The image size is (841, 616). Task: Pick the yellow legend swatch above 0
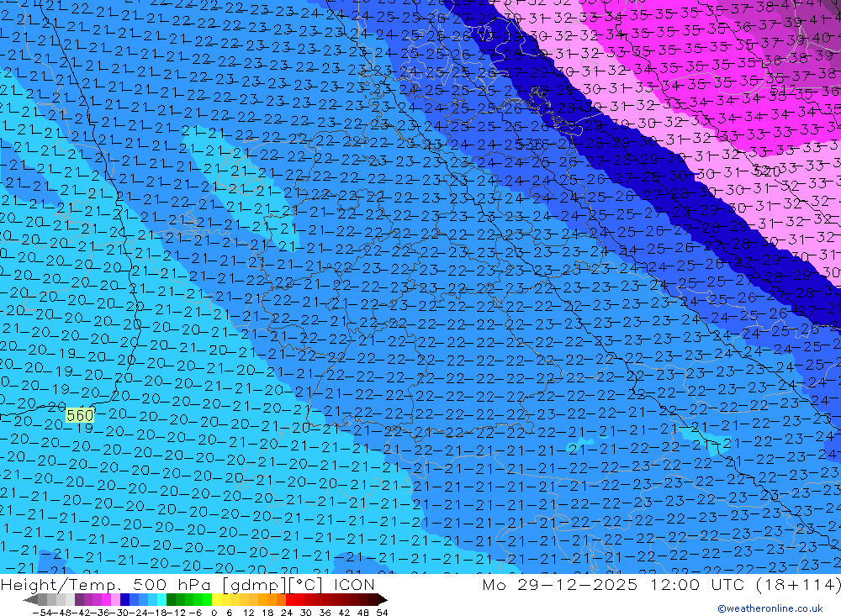coord(216,600)
